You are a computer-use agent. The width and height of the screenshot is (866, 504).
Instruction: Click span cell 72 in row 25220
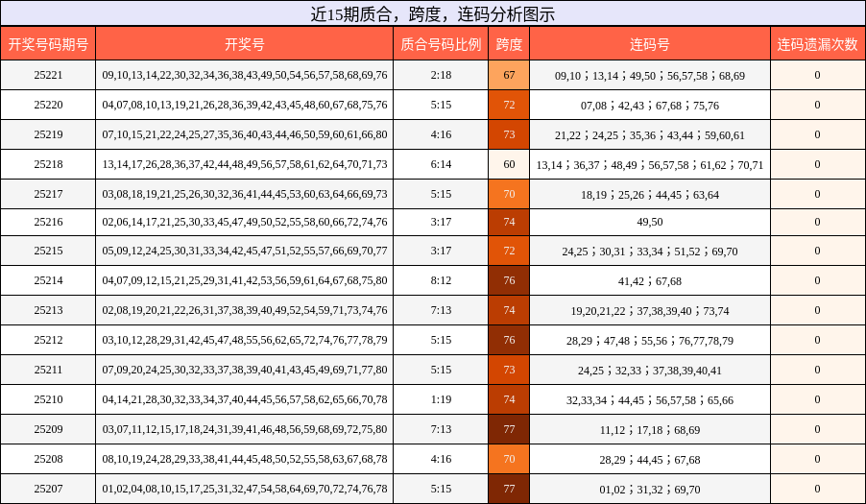point(509,105)
